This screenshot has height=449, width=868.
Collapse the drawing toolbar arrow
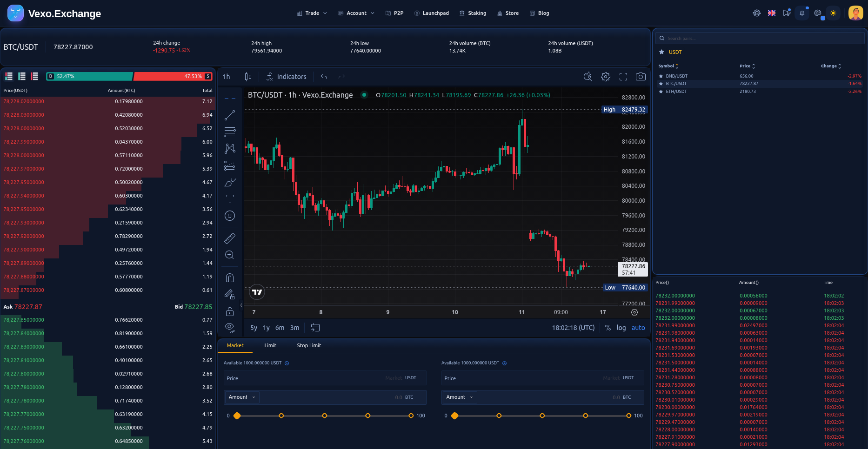pos(241,305)
